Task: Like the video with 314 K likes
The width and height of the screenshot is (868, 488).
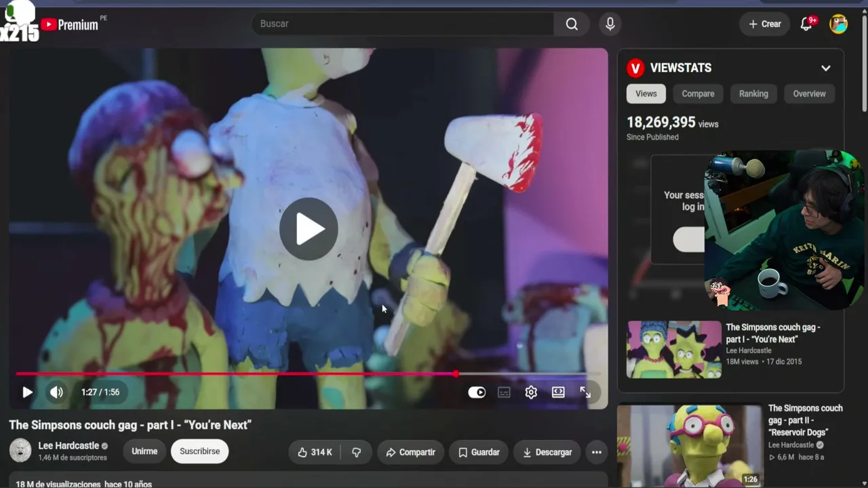Action: [x=315, y=452]
